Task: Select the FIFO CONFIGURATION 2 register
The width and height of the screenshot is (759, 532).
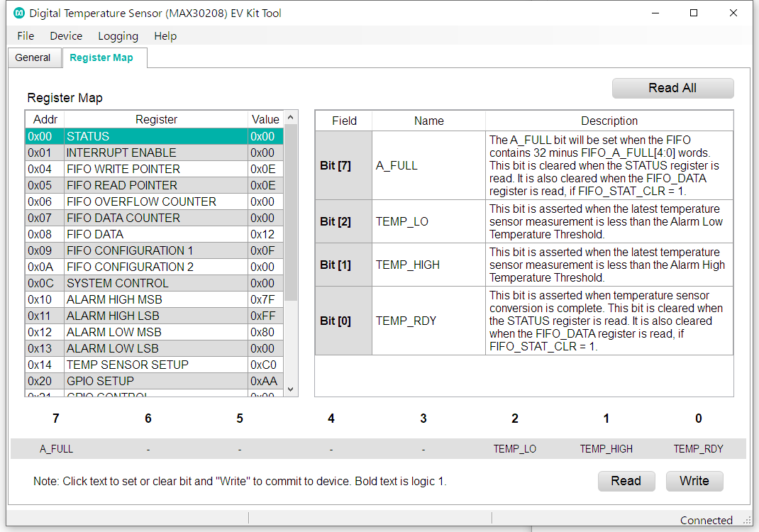Action: point(154,267)
